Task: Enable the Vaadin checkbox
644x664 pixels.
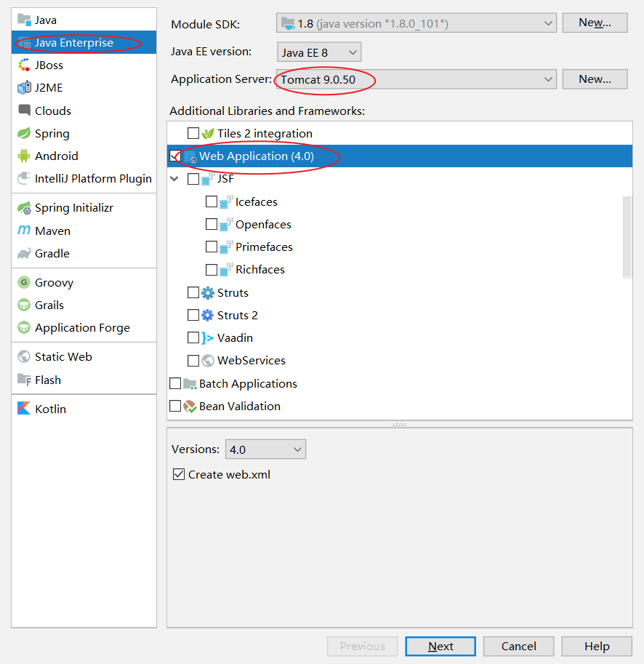Action: [193, 337]
